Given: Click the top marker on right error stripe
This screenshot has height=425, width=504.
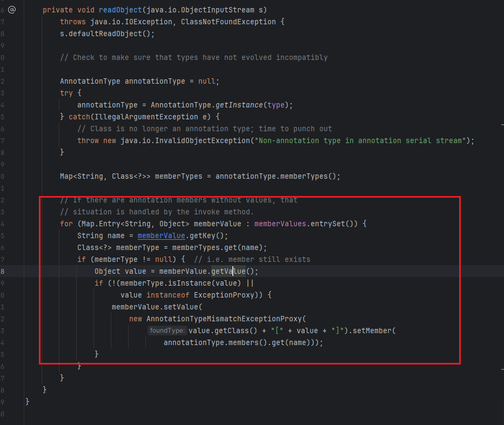Looking at the screenshot, I should point(502,124).
